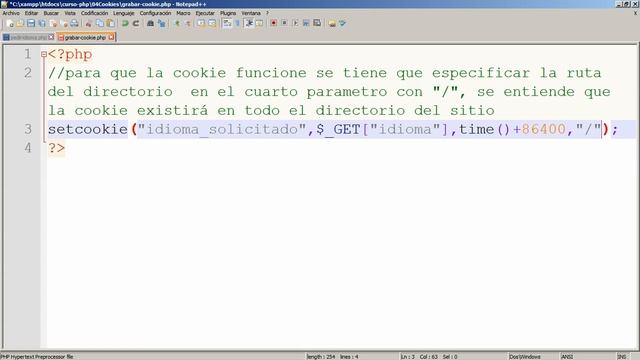Click the Redo toolbar icon
The image size is (640, 360).
point(136,24)
